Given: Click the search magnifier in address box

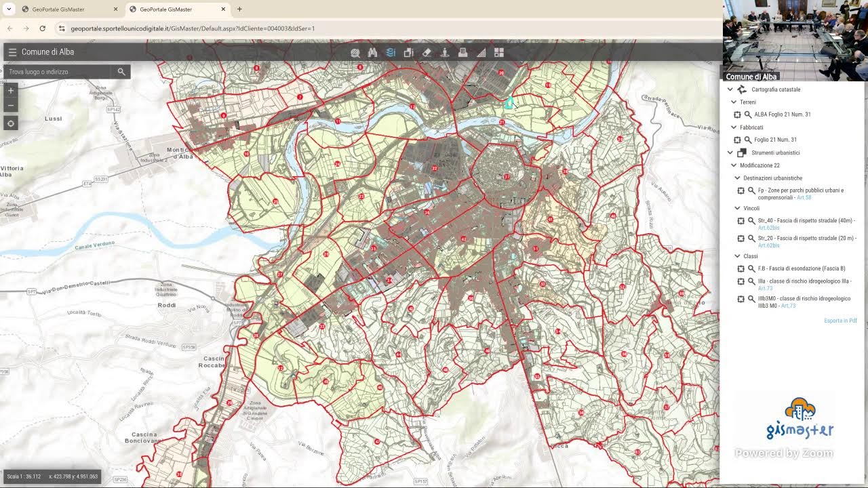Looking at the screenshot, I should click(x=121, y=71).
